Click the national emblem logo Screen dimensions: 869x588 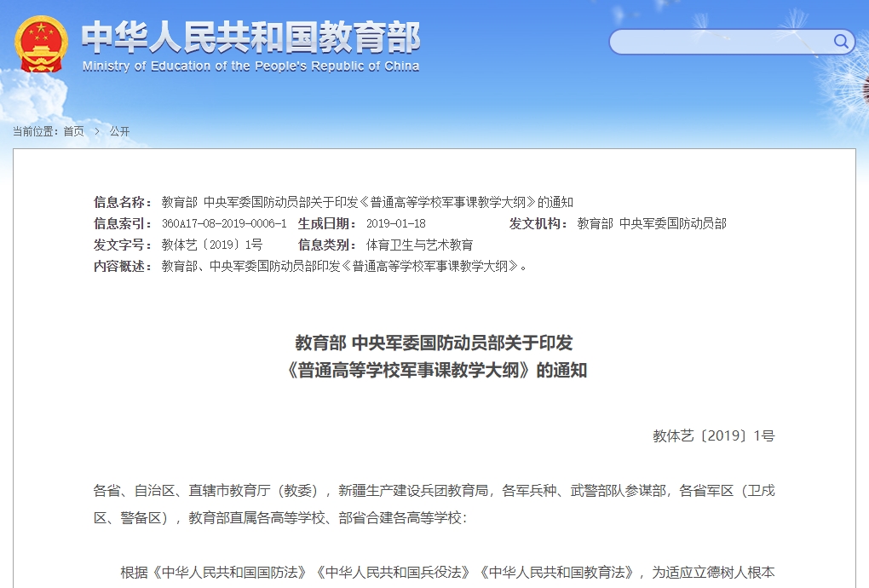point(42,43)
